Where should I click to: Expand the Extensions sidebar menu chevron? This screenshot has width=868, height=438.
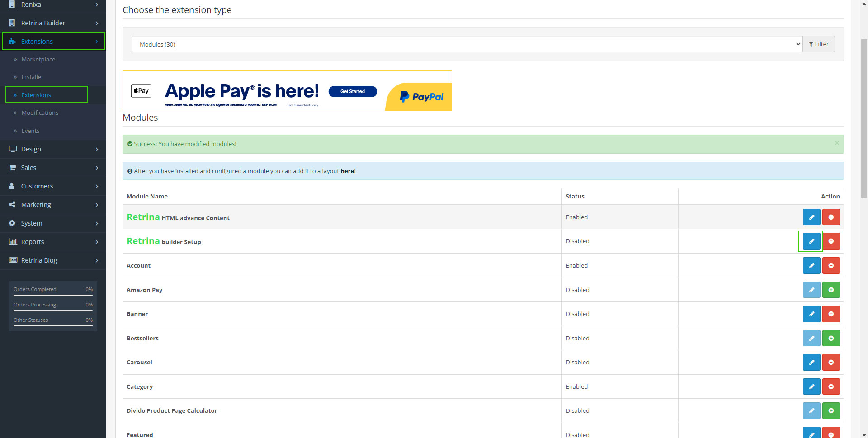coord(96,41)
